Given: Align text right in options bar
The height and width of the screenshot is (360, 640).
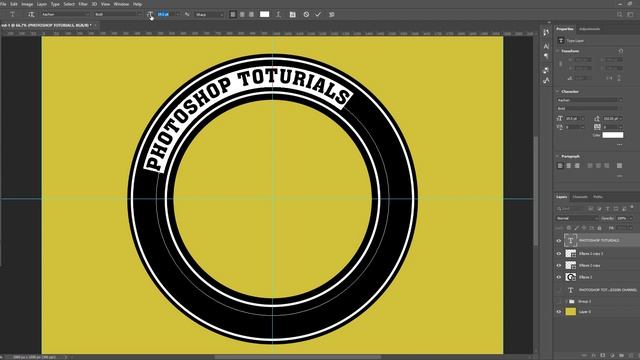Looking at the screenshot, I should [251, 14].
